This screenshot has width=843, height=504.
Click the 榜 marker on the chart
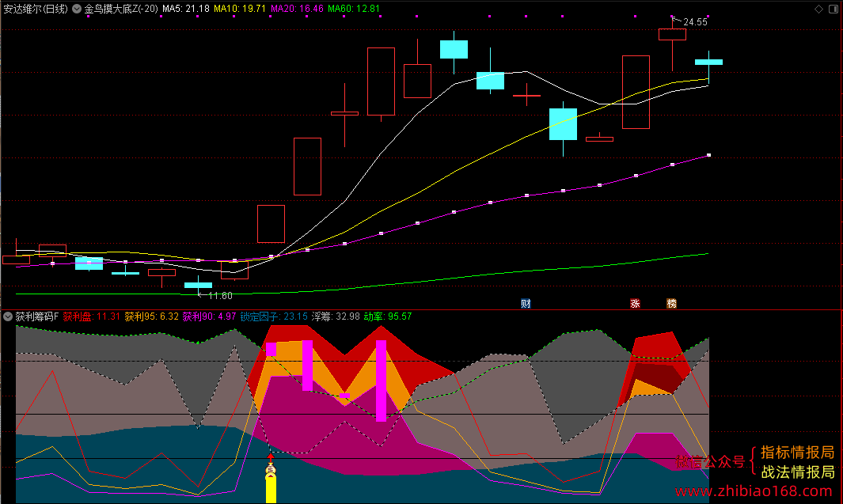point(671,304)
